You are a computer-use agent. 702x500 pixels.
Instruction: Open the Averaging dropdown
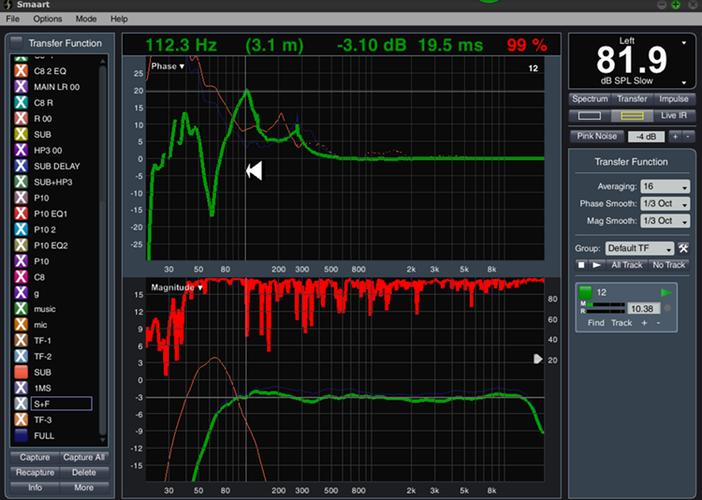(x=665, y=186)
